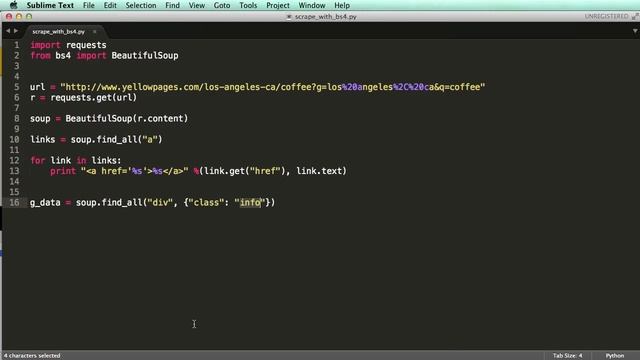
Task: Open the Find menu
Action: [x=172, y=5]
